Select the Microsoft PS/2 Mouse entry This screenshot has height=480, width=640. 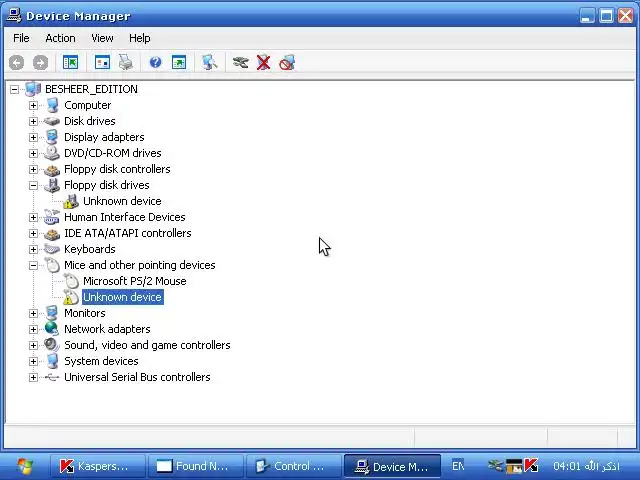click(135, 281)
